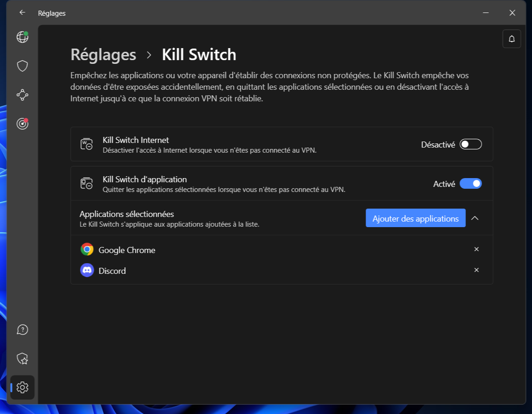Screen dimensions: 532x414
Task: Click the Kill Switch d'application row icon
Action: pos(86,183)
